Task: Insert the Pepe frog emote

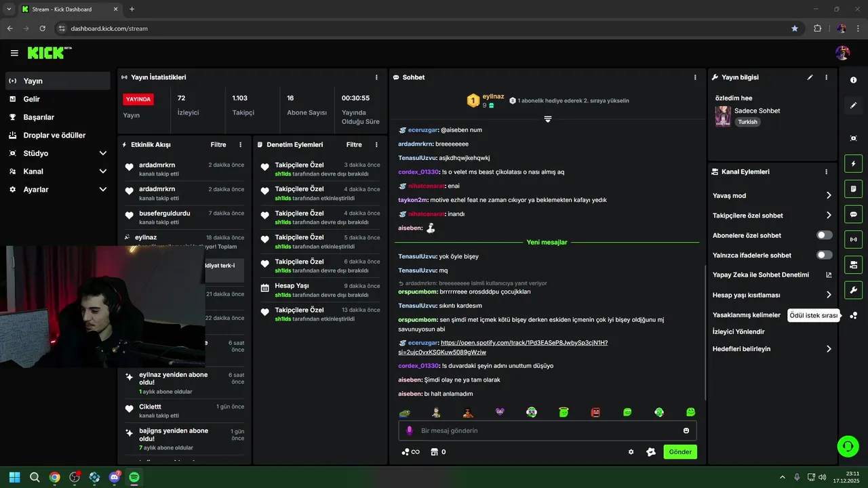Action: (x=404, y=412)
